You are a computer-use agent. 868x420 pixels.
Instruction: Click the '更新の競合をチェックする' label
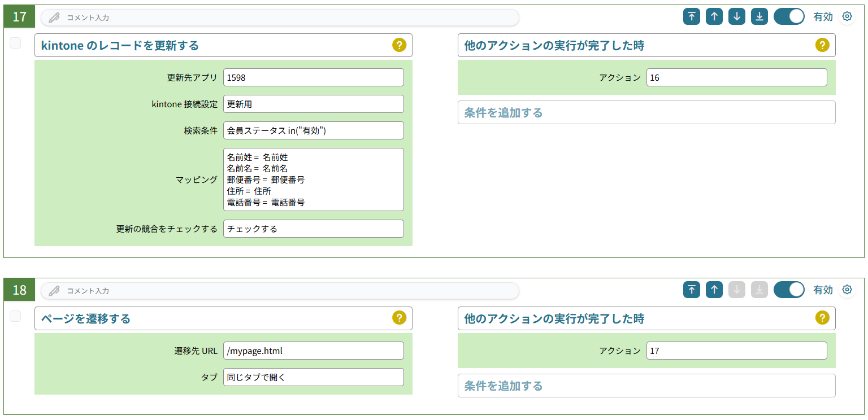[x=167, y=229]
